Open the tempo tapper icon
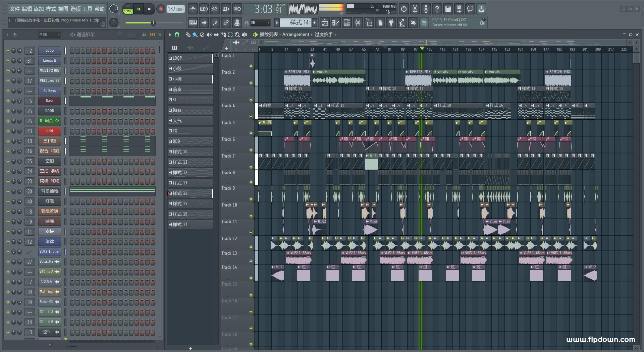The width and height of the screenshot is (644, 352). pos(402,23)
